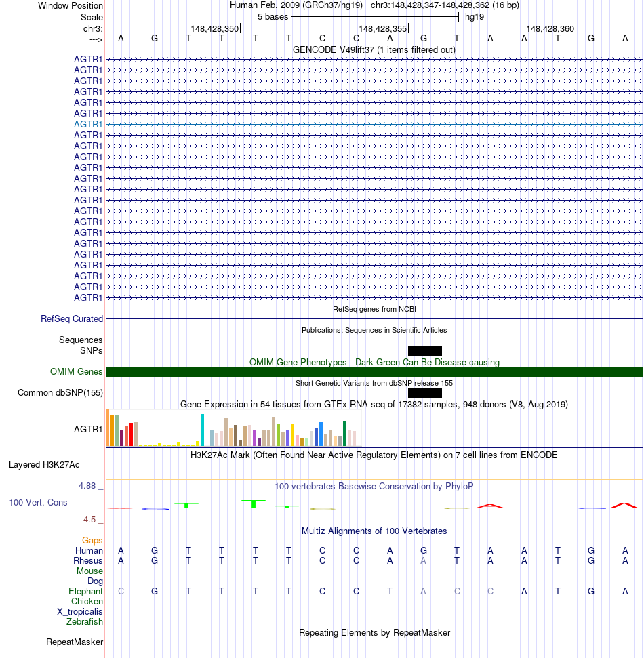Image resolution: width=644 pixels, height=658 pixels.
Task: Select the Common dbSNP(155) track label
Action: pos(60,393)
